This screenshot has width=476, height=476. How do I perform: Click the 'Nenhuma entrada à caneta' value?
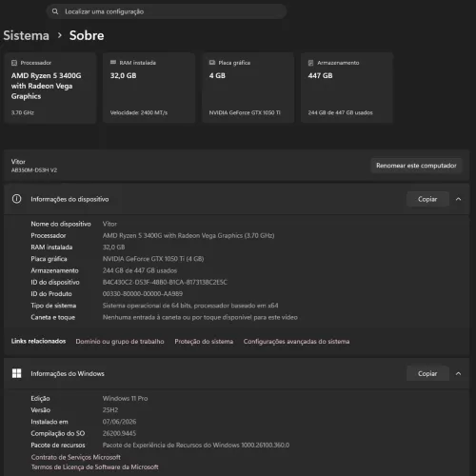(x=200, y=317)
